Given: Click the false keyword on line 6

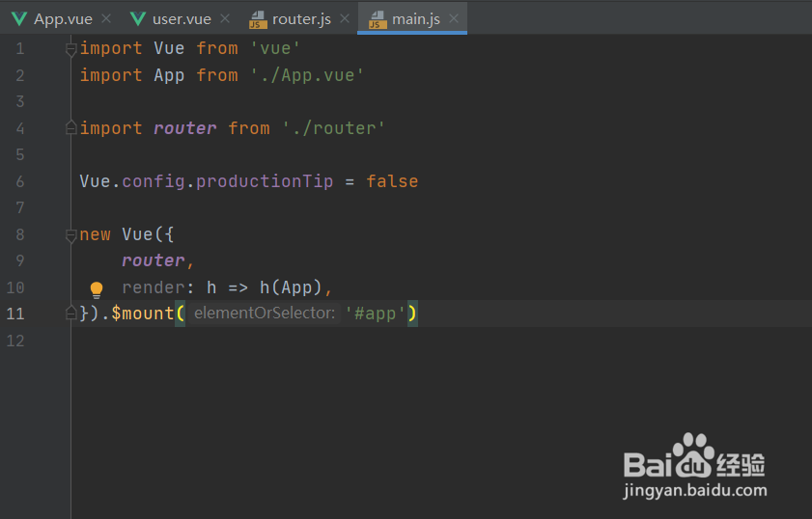Looking at the screenshot, I should 392,181.
